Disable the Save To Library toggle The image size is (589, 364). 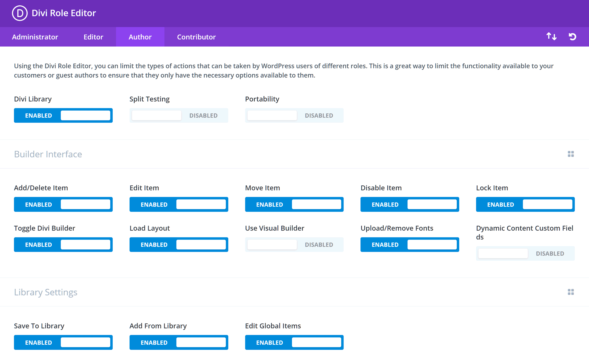[x=63, y=342]
